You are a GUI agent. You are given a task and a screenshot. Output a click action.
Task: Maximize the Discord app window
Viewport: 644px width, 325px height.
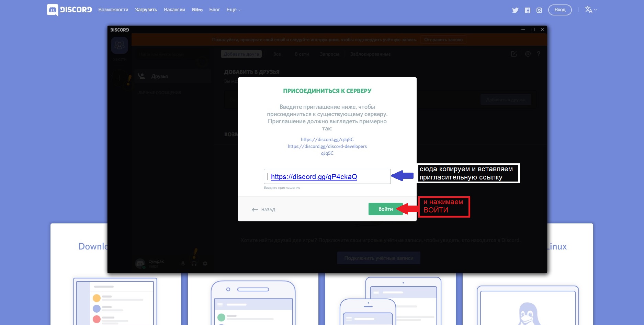tap(533, 30)
